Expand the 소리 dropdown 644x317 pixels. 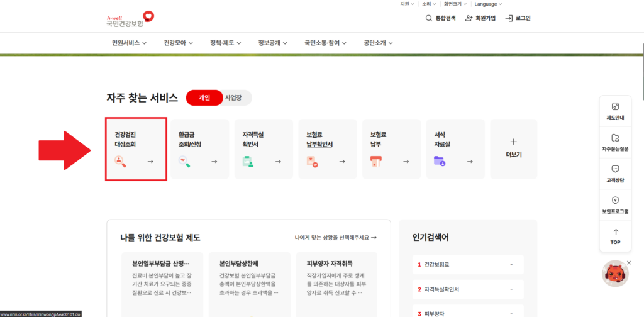point(429,4)
